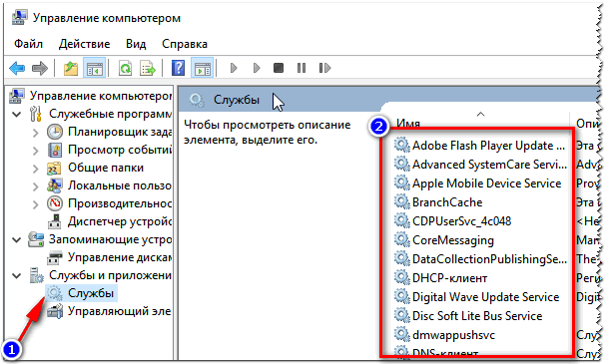612x364 pixels.
Task: Click the Планировщик заданий clock icon
Action: coord(55,132)
